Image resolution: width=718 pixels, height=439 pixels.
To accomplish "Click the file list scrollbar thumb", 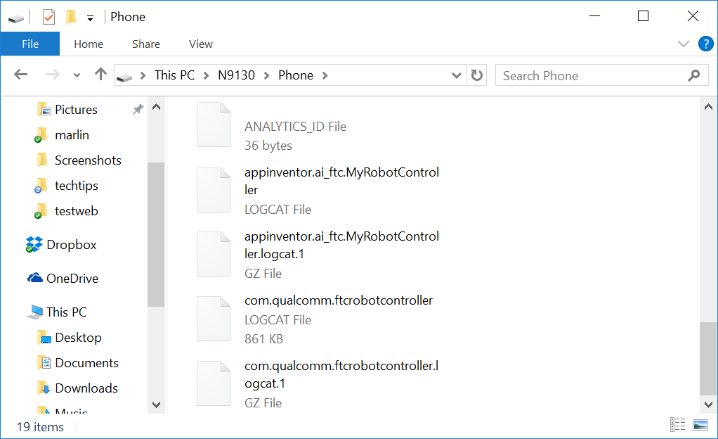I will click(708, 358).
